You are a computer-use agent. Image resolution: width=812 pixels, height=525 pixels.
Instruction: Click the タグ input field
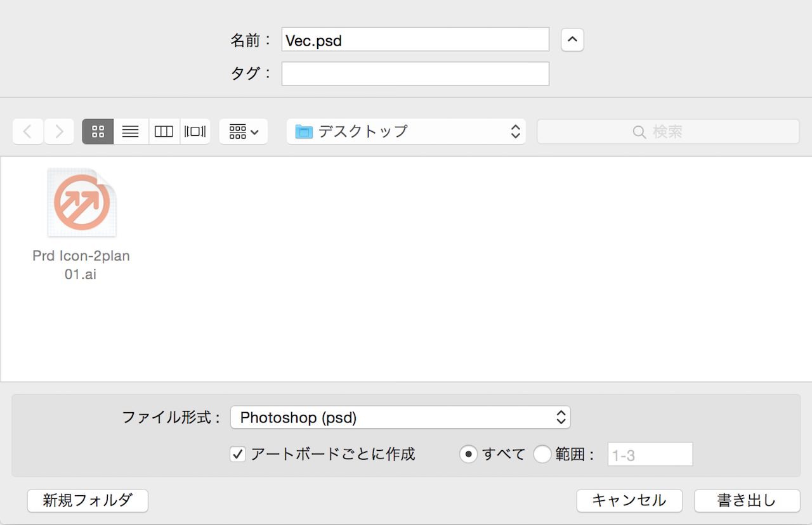pos(415,74)
